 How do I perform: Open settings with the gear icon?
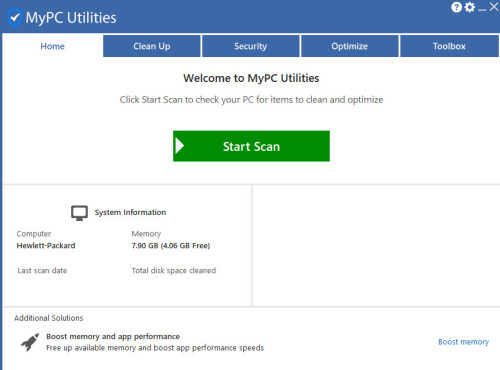470,7
